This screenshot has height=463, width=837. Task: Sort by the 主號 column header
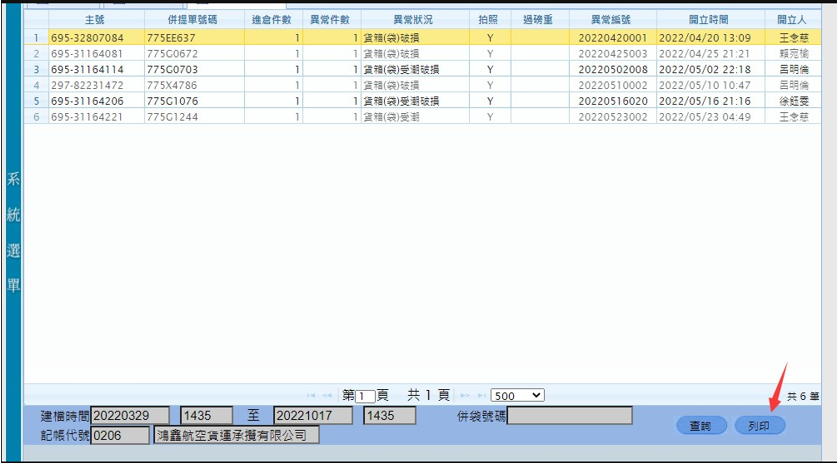tap(94, 19)
